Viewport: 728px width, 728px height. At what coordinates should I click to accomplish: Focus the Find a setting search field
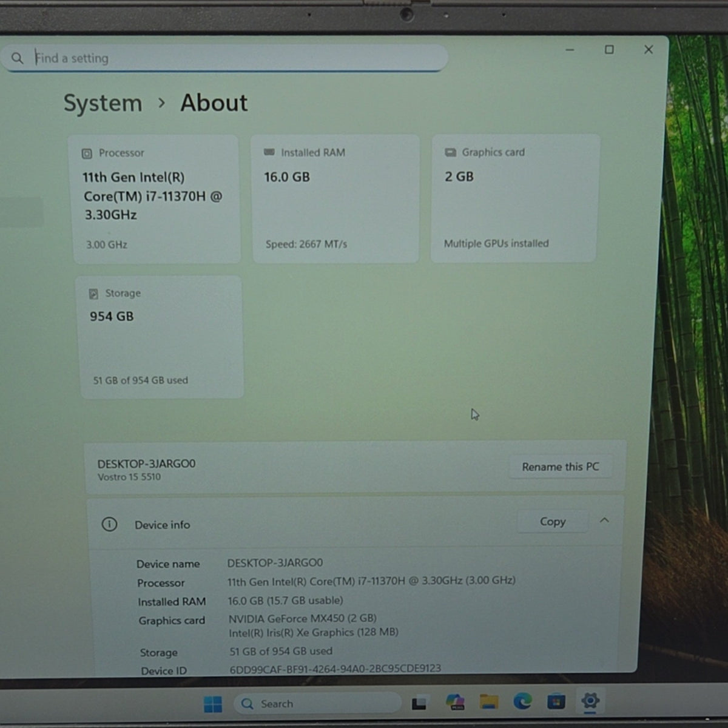pyautogui.click(x=224, y=58)
